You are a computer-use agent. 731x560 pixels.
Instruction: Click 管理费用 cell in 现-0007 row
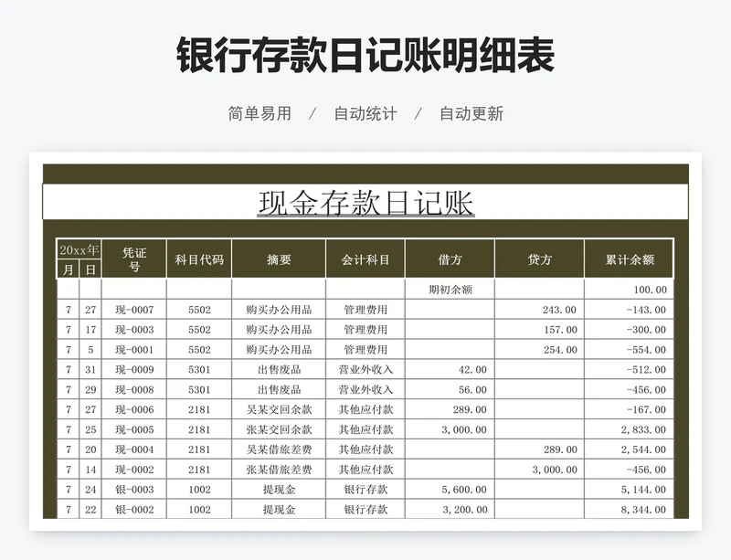365,309
